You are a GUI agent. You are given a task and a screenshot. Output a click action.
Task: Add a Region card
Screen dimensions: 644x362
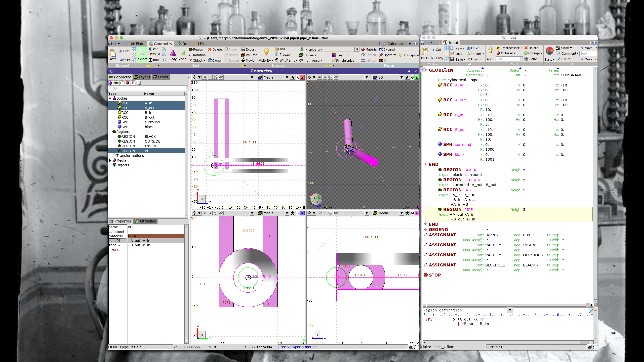click(196, 49)
